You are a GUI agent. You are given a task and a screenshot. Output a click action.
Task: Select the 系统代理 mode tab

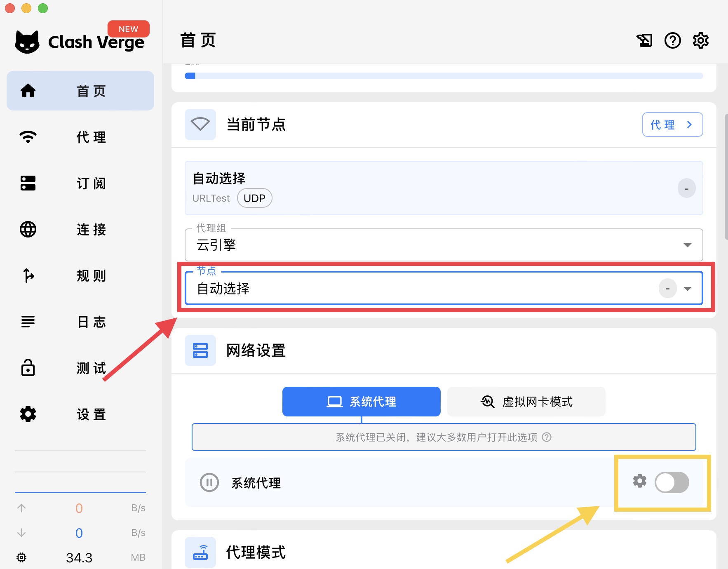361,402
